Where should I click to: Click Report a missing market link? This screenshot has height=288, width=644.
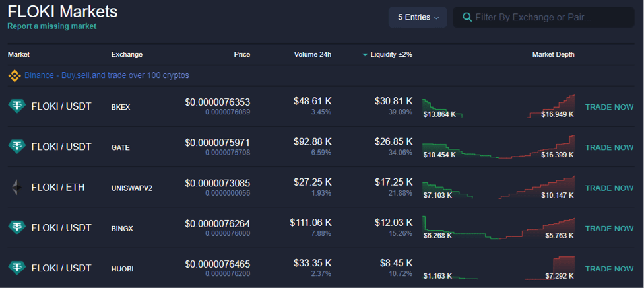coord(51,26)
